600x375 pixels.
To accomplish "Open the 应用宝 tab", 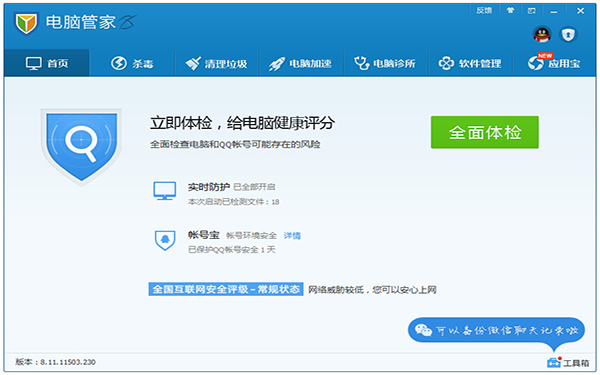I will (554, 63).
